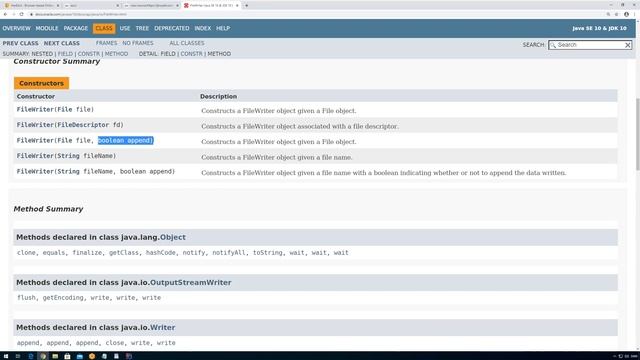Open INDEX in the Javadoc navigation bar
Image resolution: width=640 pixels, height=360 pixels.
coord(202,28)
